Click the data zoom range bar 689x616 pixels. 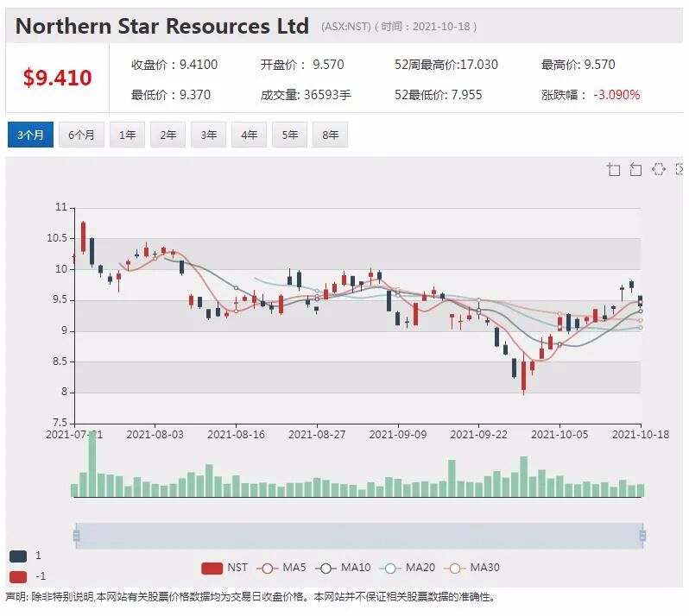pos(359,535)
